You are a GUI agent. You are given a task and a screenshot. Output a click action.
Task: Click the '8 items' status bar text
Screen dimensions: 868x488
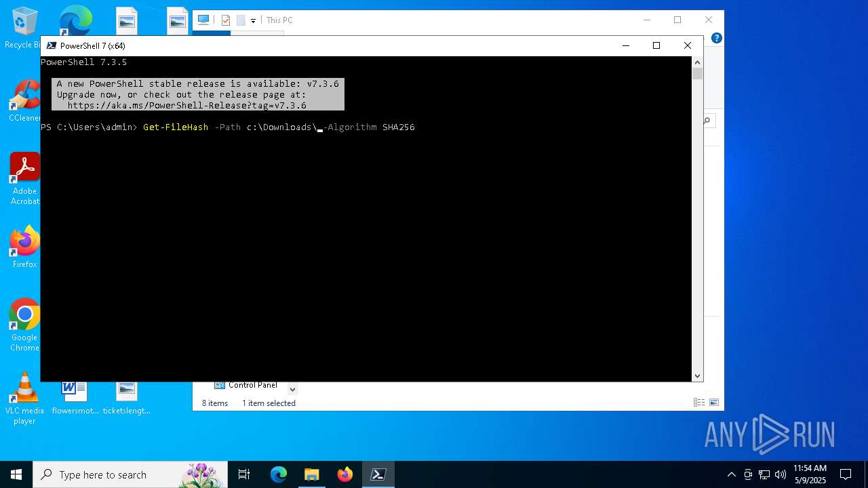point(215,403)
